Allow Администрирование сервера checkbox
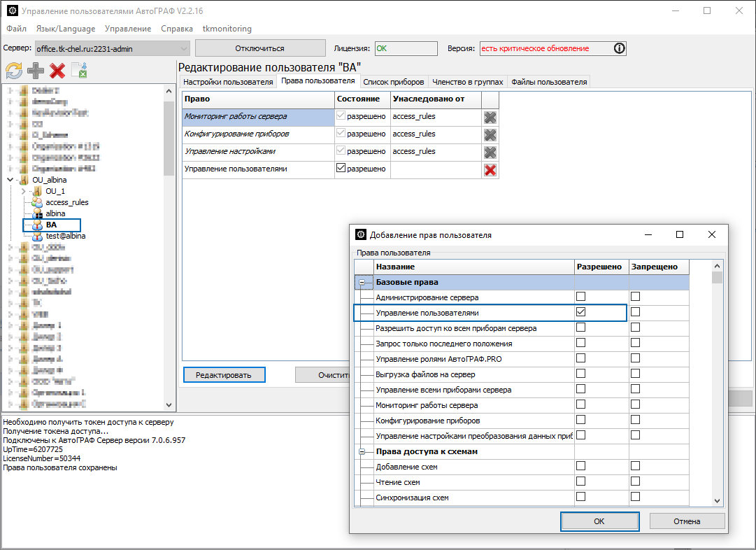The image size is (756, 550). 581,296
